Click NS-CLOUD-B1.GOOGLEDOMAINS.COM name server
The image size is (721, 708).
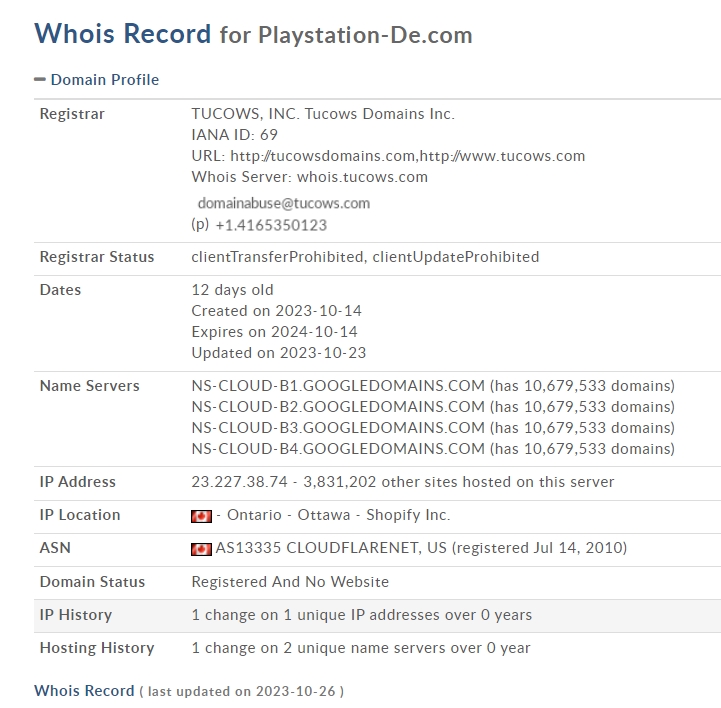point(338,386)
